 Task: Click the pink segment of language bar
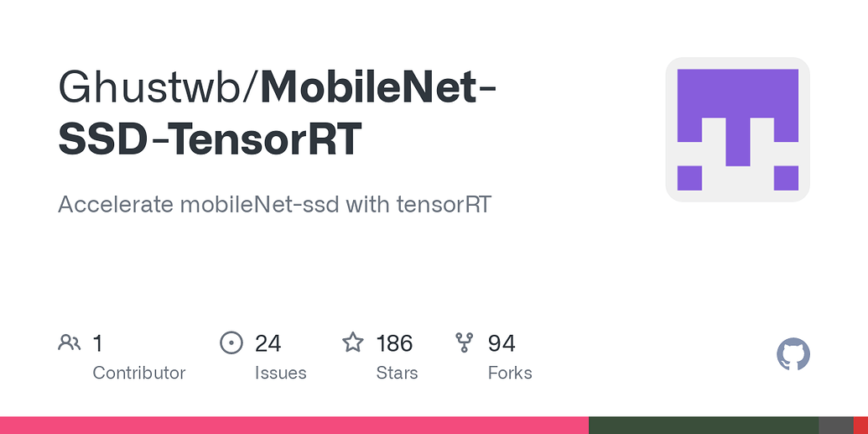coord(294,426)
